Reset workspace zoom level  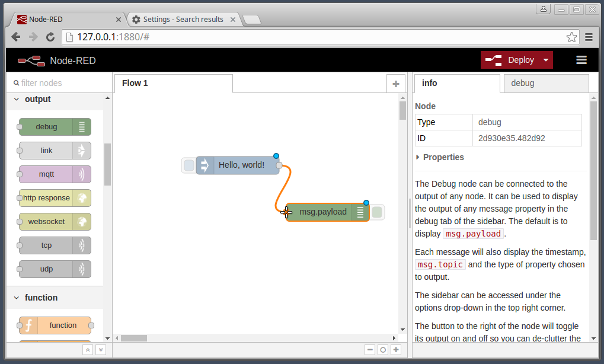[383, 350]
